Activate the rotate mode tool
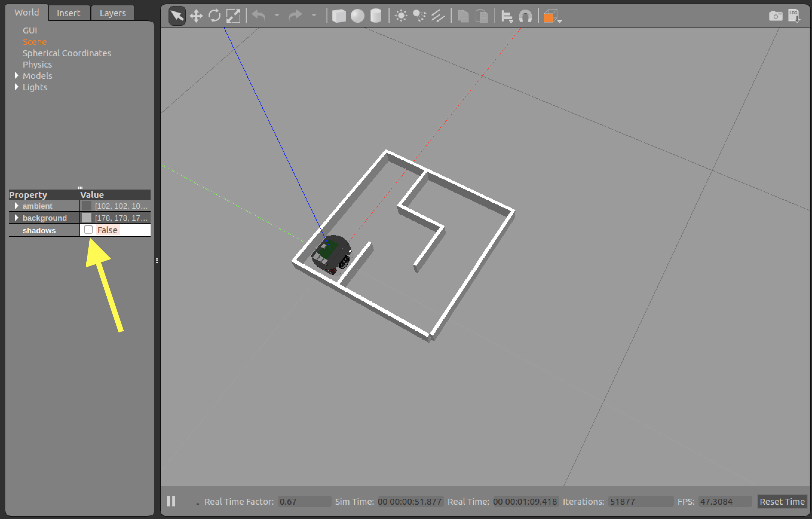Screen dimensions: 812x519 [x=215, y=16]
